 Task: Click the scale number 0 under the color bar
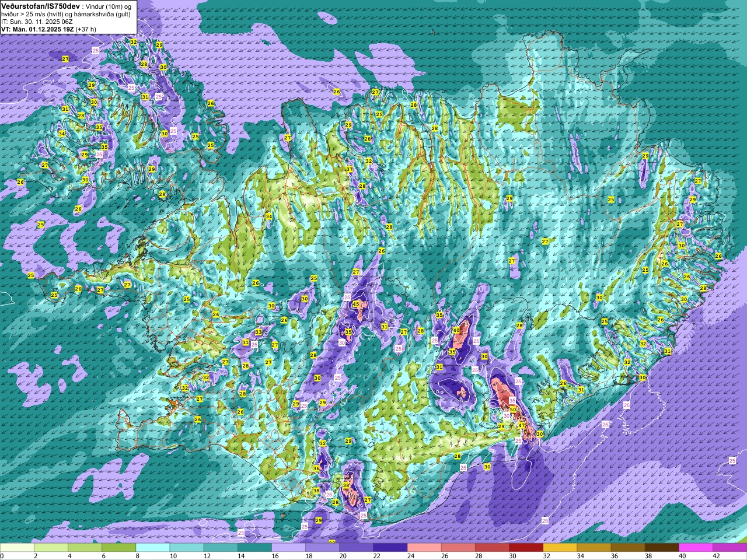click(2, 556)
